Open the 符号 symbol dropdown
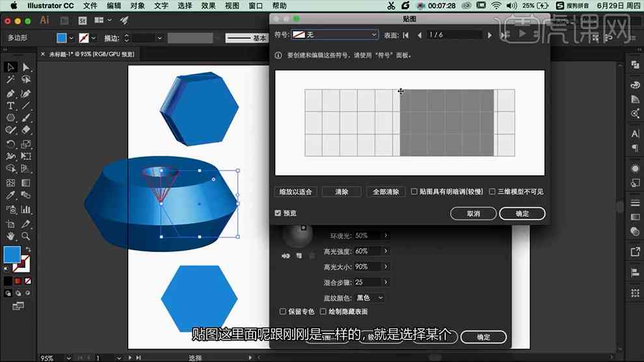Viewport: 644px width, 362px height. (335, 35)
